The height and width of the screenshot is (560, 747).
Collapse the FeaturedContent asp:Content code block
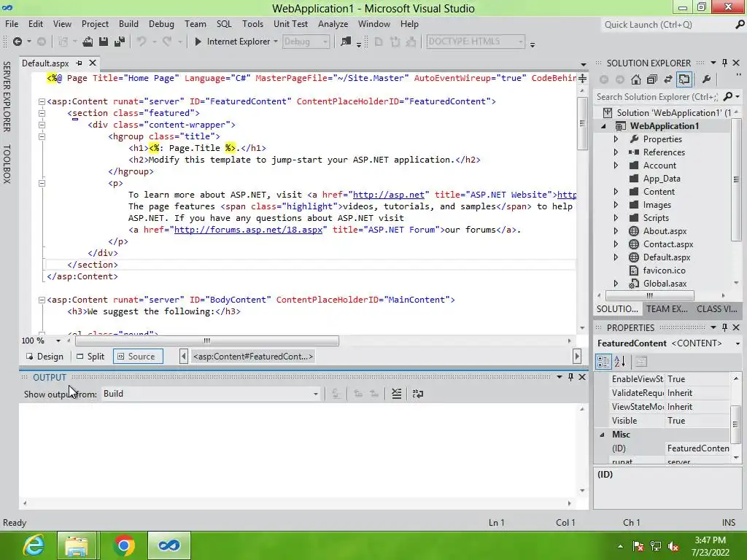pos(42,101)
